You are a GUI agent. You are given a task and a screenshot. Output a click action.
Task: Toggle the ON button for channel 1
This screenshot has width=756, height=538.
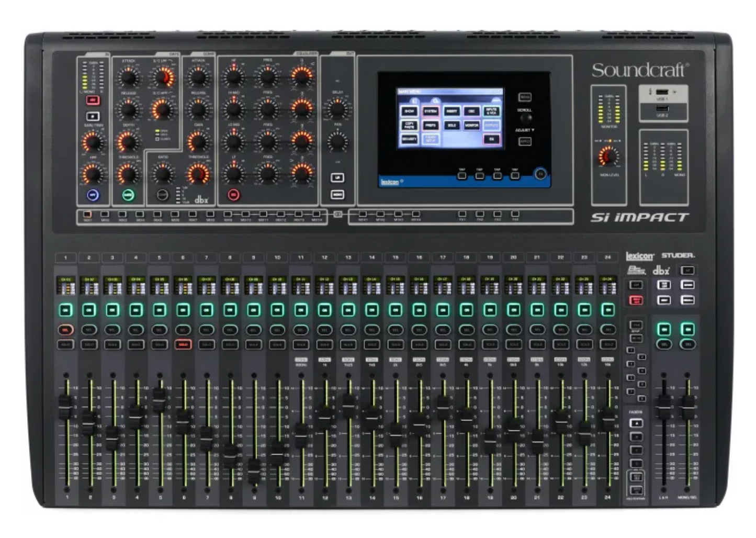(65, 310)
